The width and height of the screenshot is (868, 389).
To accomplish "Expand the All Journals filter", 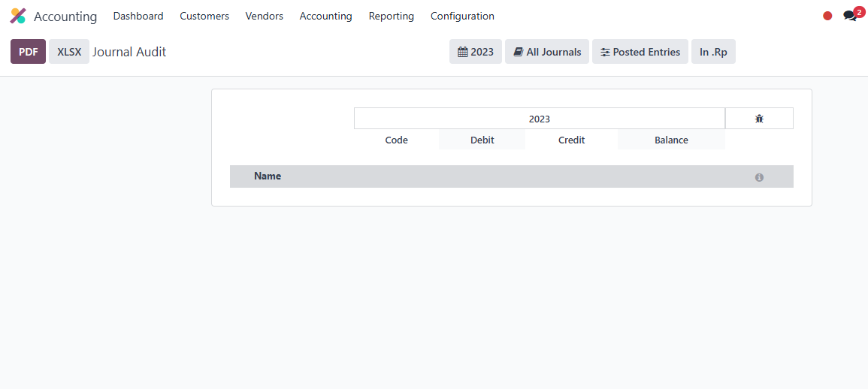I will (547, 52).
